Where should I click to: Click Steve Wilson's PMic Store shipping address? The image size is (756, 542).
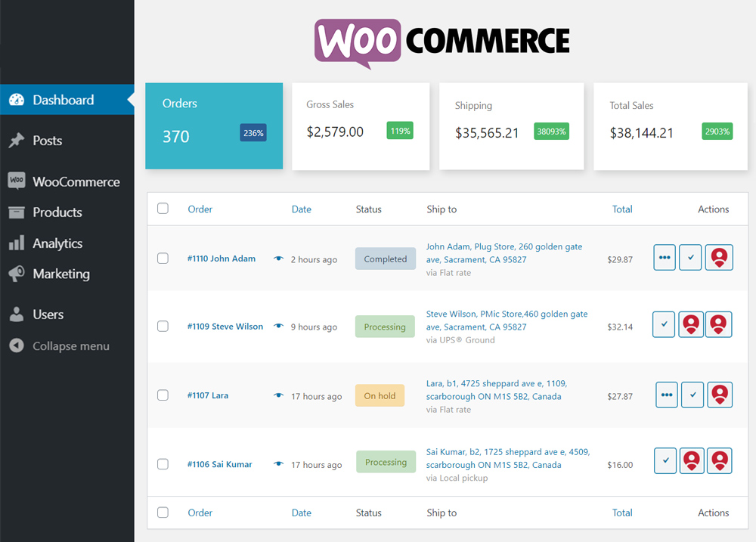[x=507, y=321]
